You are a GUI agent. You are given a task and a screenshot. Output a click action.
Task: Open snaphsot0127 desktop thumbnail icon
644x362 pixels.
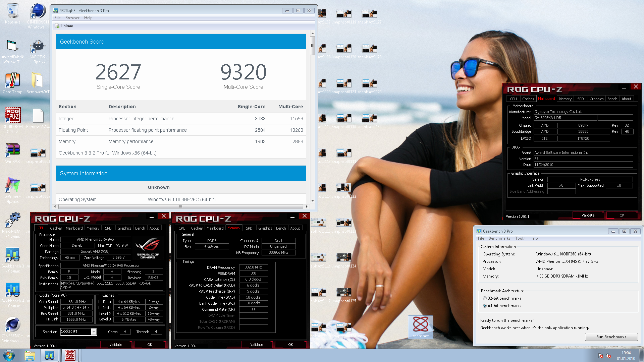click(369, 16)
